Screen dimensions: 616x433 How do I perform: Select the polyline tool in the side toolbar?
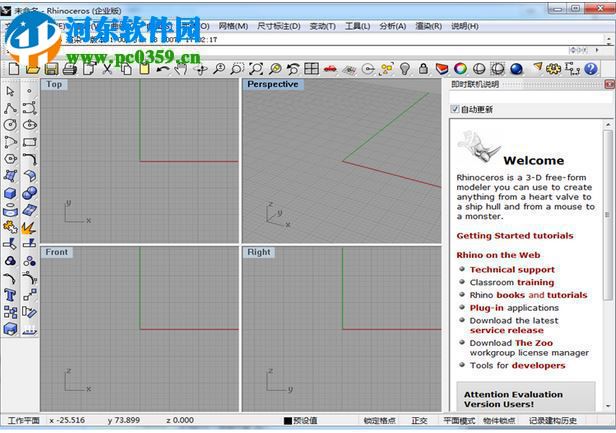tap(10, 108)
